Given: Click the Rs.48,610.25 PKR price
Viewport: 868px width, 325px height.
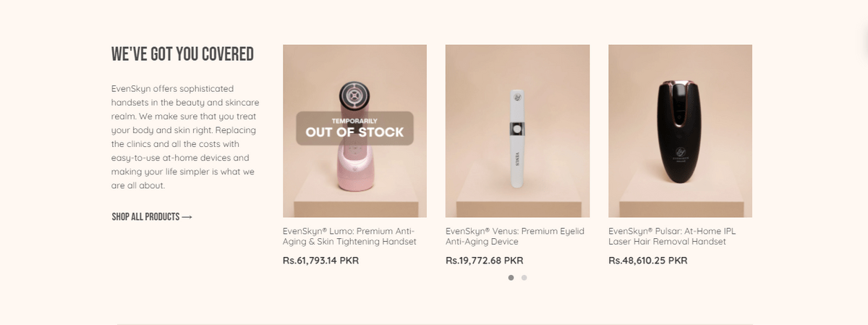Looking at the screenshot, I should (x=647, y=261).
